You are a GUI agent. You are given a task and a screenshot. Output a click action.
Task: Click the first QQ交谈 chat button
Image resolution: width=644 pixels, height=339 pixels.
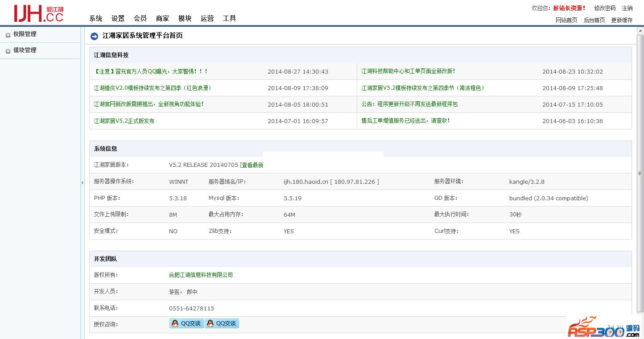(x=186, y=323)
